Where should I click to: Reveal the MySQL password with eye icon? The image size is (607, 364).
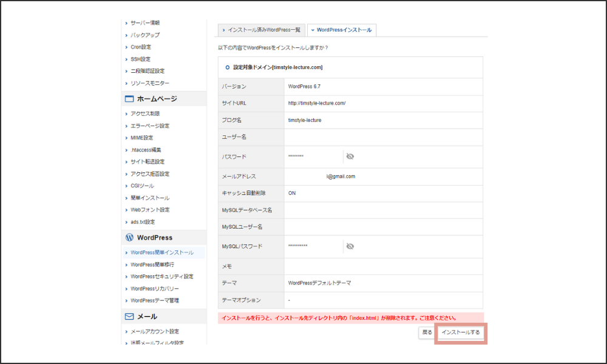pyautogui.click(x=350, y=246)
